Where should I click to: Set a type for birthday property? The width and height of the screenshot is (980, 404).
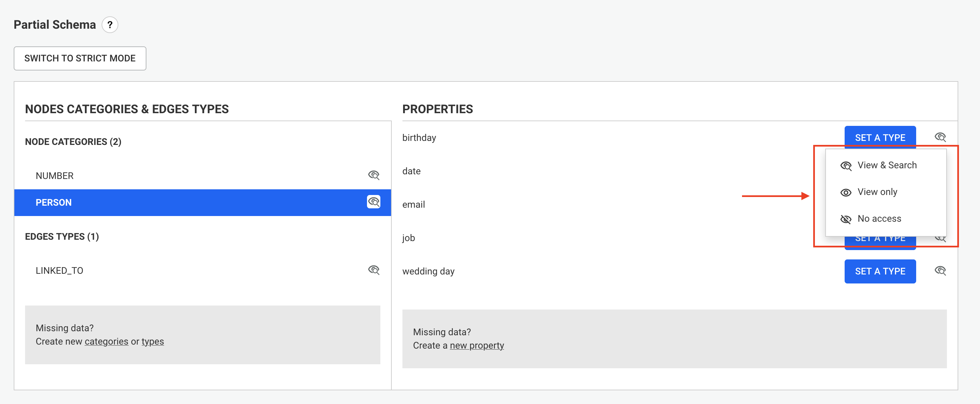click(x=880, y=137)
